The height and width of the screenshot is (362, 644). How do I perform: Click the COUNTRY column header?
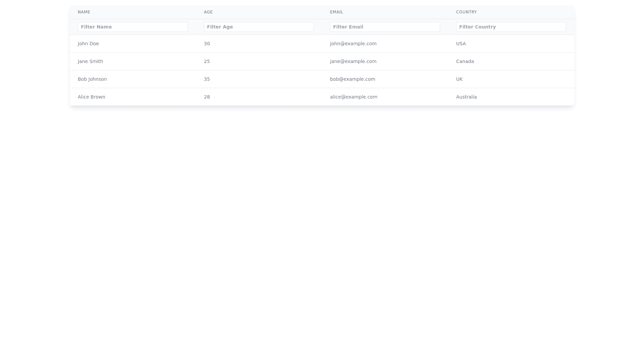(466, 12)
